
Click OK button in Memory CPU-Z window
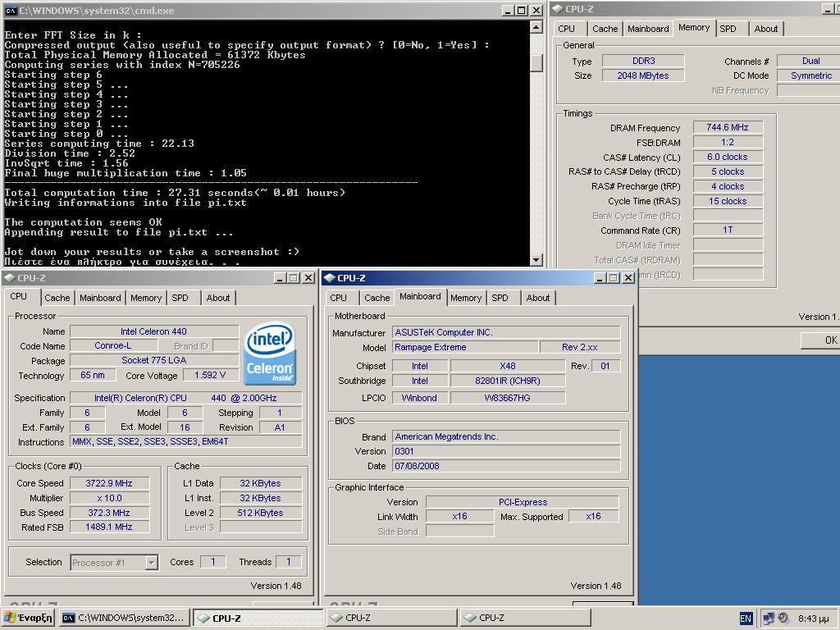(x=820, y=340)
